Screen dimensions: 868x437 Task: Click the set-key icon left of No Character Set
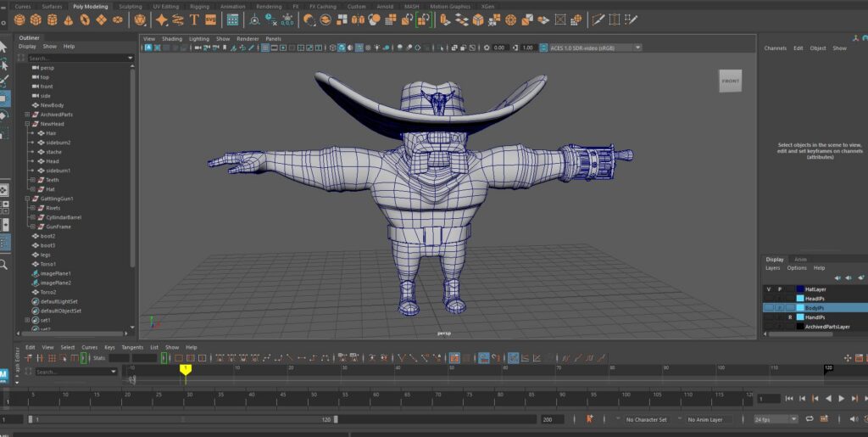pyautogui.click(x=590, y=418)
